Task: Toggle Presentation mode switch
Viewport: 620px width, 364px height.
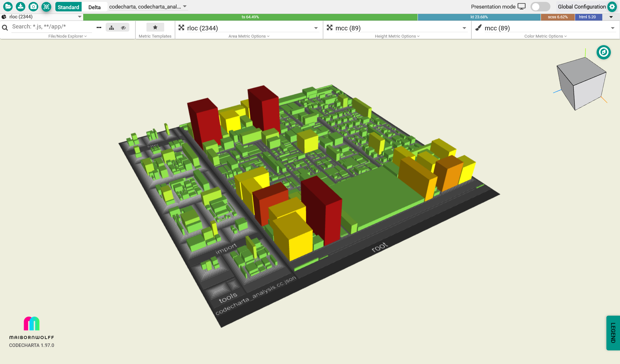Action: (540, 7)
